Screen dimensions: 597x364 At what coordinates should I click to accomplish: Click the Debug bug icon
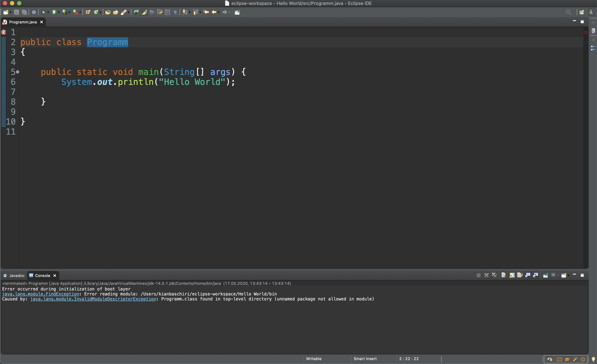(43, 12)
